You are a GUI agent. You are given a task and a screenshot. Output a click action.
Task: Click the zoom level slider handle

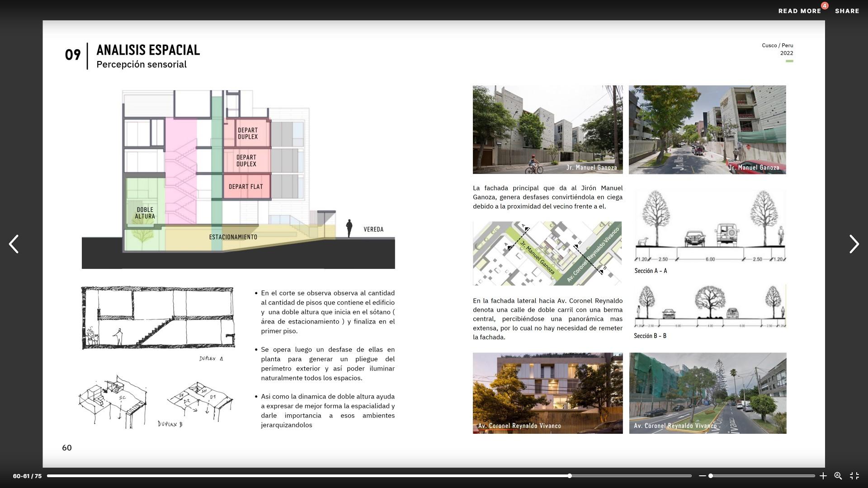point(711,476)
